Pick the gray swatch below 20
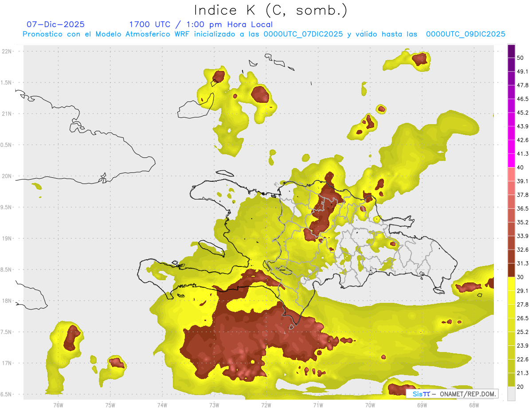Viewport: 532px width, 411px height. (511, 394)
